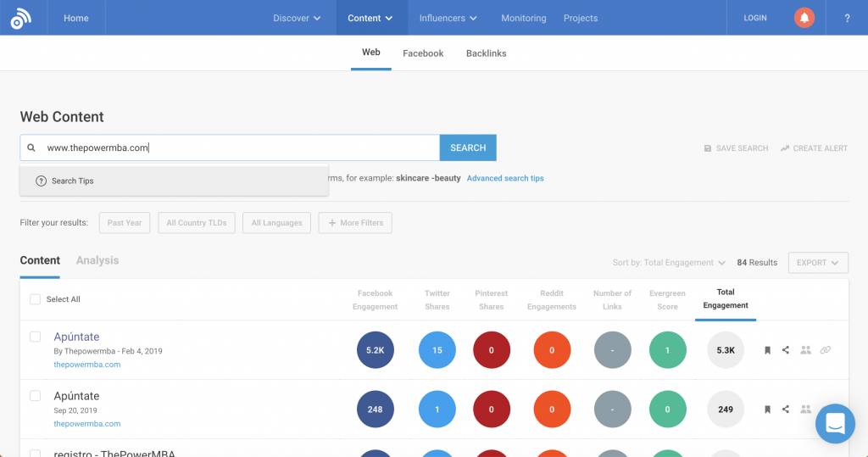Switch to the Analysis tab
Viewport: 868px width, 457px height.
[x=97, y=260]
